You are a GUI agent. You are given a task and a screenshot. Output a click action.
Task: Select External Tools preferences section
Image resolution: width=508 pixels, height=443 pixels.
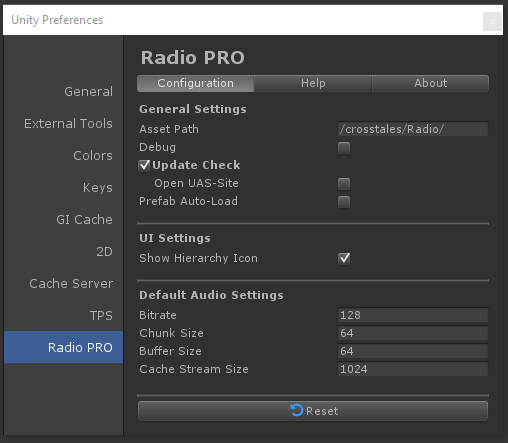(x=63, y=123)
